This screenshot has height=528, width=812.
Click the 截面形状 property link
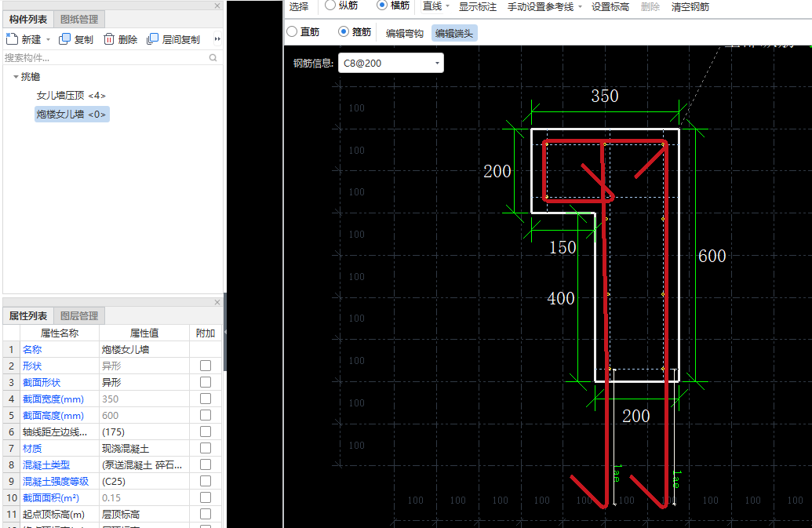tap(42, 383)
